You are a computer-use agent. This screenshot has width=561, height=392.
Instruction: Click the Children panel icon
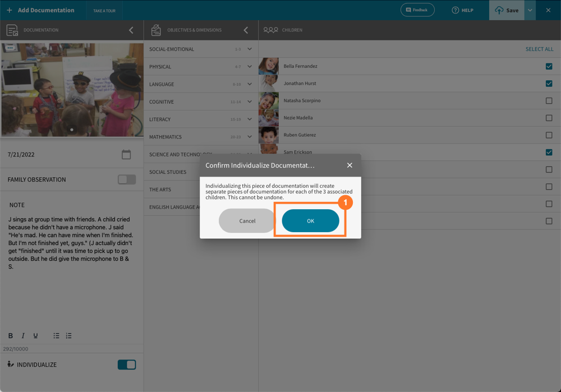pyautogui.click(x=270, y=30)
